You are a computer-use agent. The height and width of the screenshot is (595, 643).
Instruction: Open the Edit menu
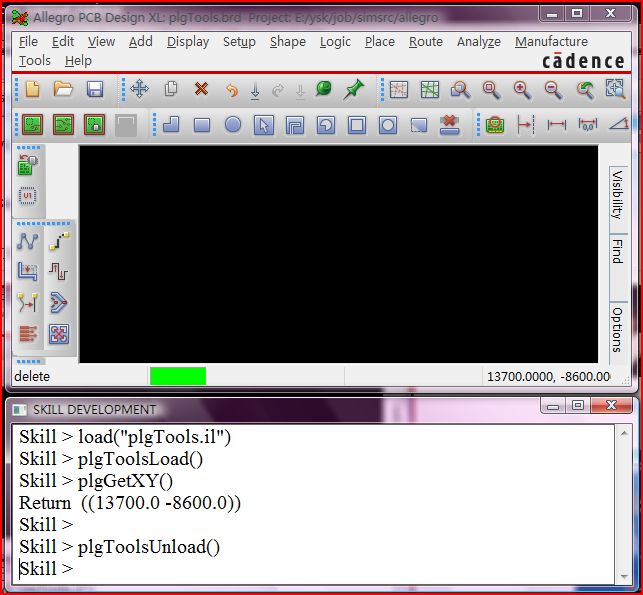tap(63, 41)
